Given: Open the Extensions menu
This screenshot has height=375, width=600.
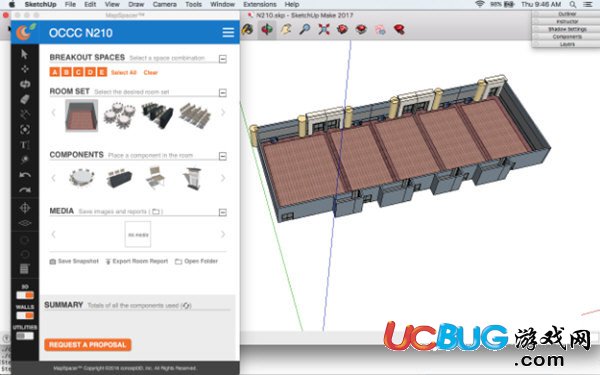Looking at the screenshot, I should tap(260, 5).
